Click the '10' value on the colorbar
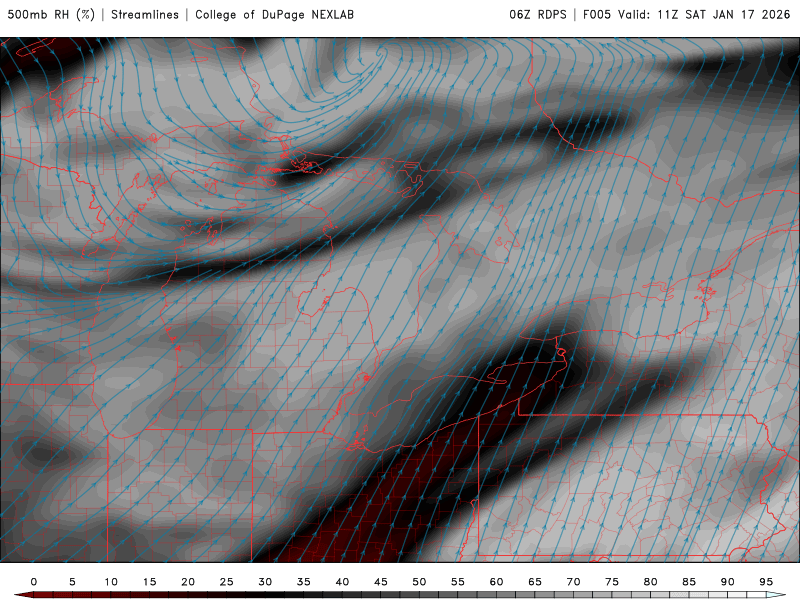Image resolution: width=800 pixels, height=600 pixels. pyautogui.click(x=111, y=582)
